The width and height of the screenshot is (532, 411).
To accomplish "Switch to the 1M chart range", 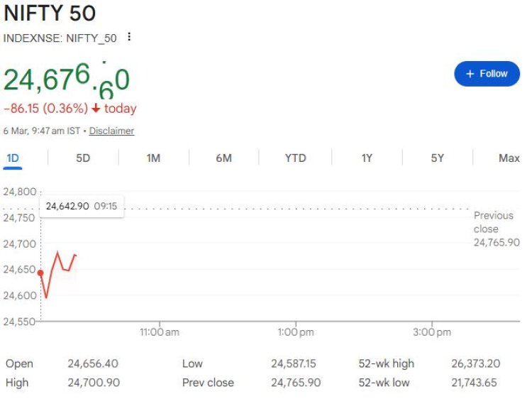I will (x=153, y=158).
